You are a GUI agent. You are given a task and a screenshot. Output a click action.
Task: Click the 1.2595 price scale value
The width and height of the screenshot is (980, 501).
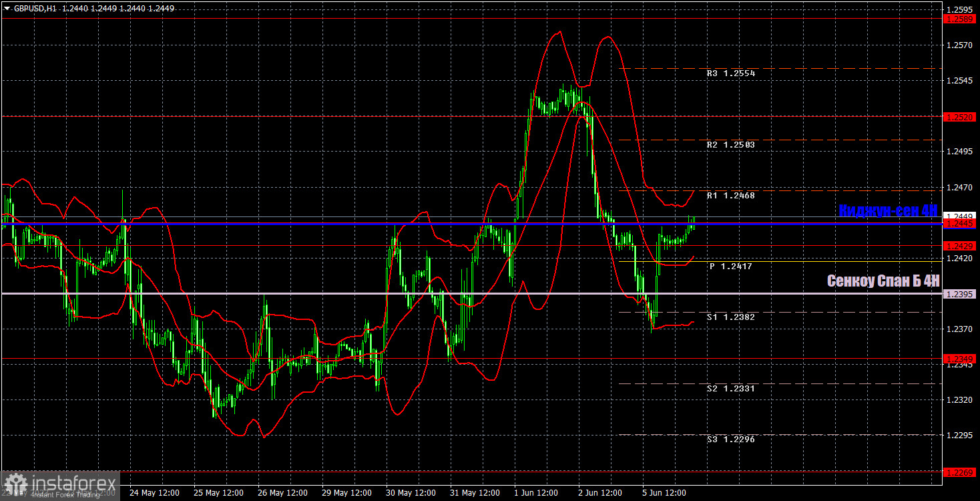[959, 10]
